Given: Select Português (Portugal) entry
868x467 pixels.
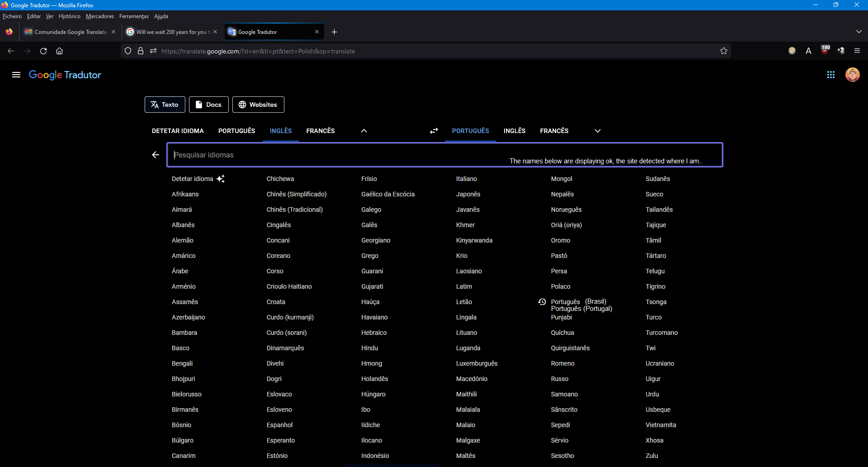Looking at the screenshot, I should pyautogui.click(x=581, y=309).
